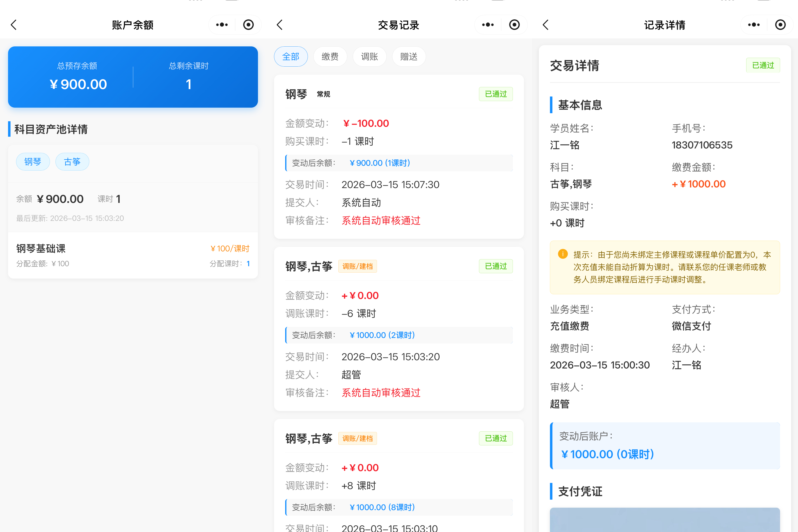798x532 pixels.
Task: Open the 钢琴 常规 transaction record card
Action: pyautogui.click(x=399, y=156)
